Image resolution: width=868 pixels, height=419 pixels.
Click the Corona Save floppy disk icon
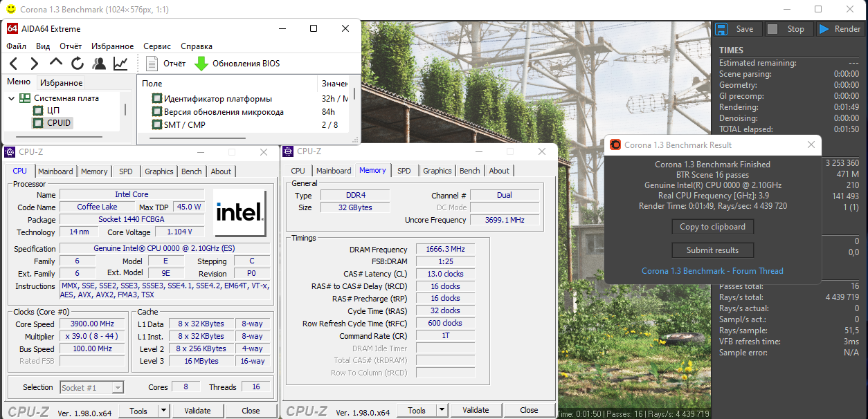point(721,29)
